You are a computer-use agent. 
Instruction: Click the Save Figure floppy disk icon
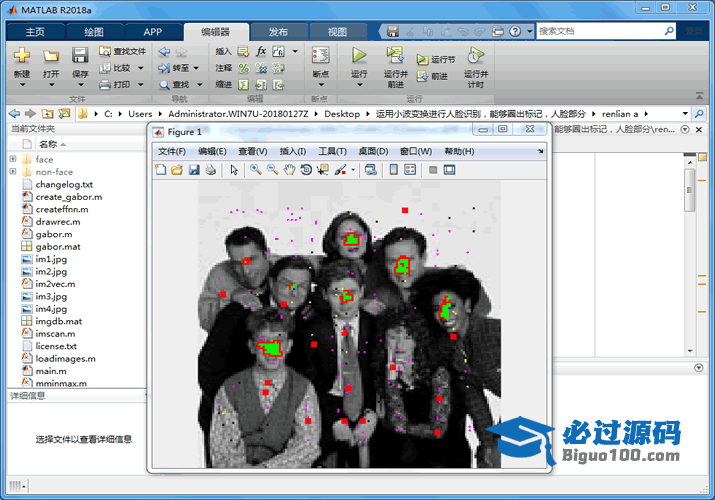click(193, 170)
